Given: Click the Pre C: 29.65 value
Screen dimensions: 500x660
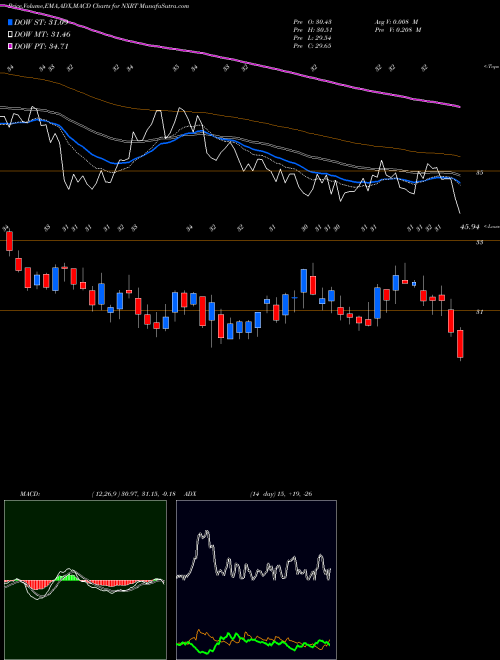Looking at the screenshot, I should pos(312,46).
